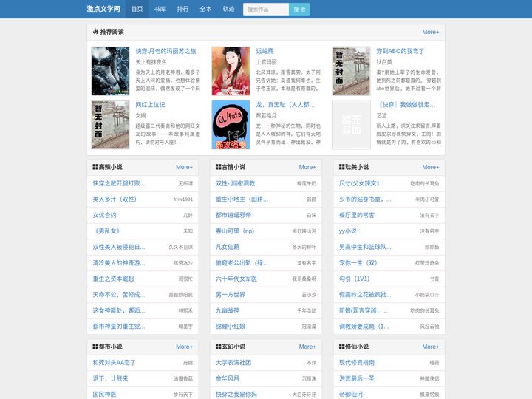Open the novel 勾引（1V1）
The height and width of the screenshot is (399, 532).
pyautogui.click(x=354, y=279)
